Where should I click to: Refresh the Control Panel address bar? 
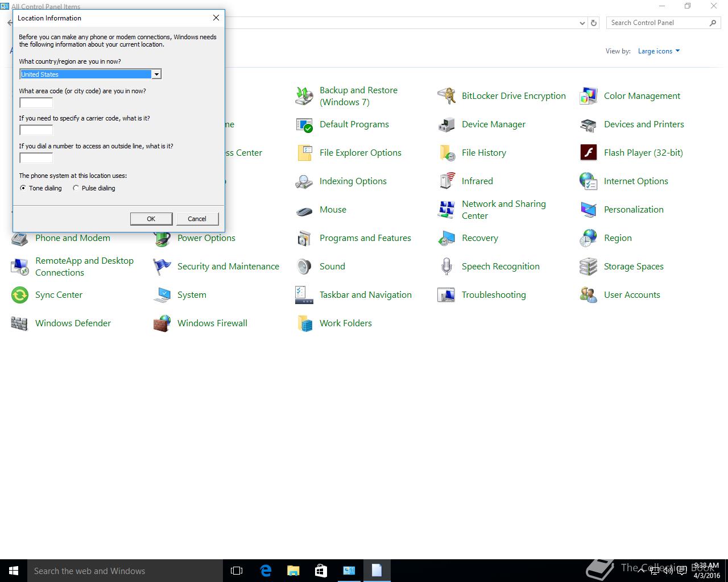tap(594, 23)
